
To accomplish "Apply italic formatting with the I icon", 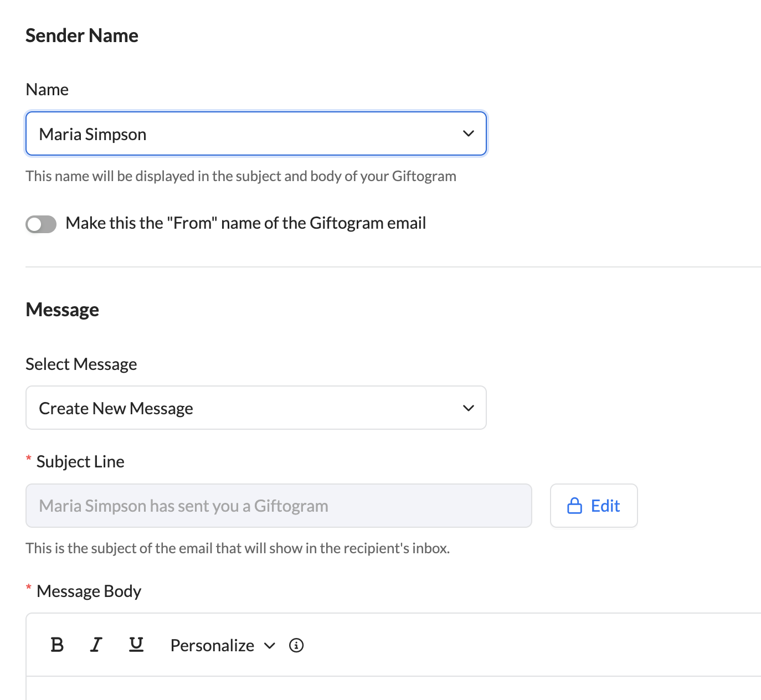I will click(96, 645).
